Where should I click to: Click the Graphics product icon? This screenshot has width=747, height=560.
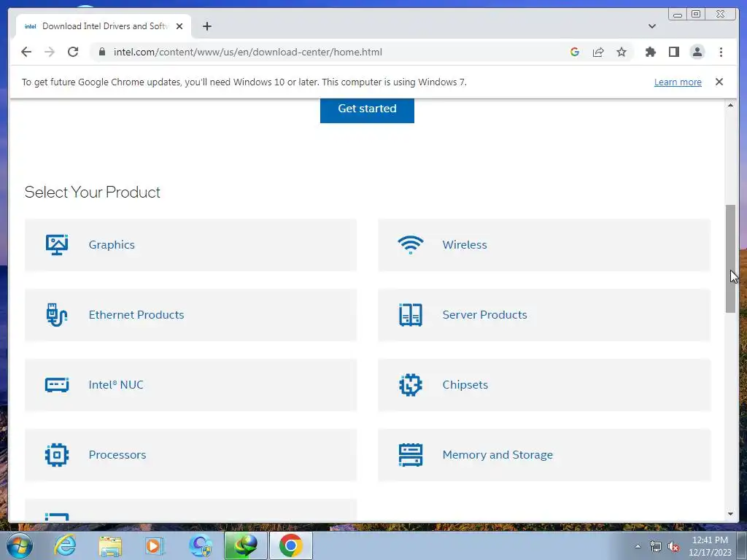[57, 245]
